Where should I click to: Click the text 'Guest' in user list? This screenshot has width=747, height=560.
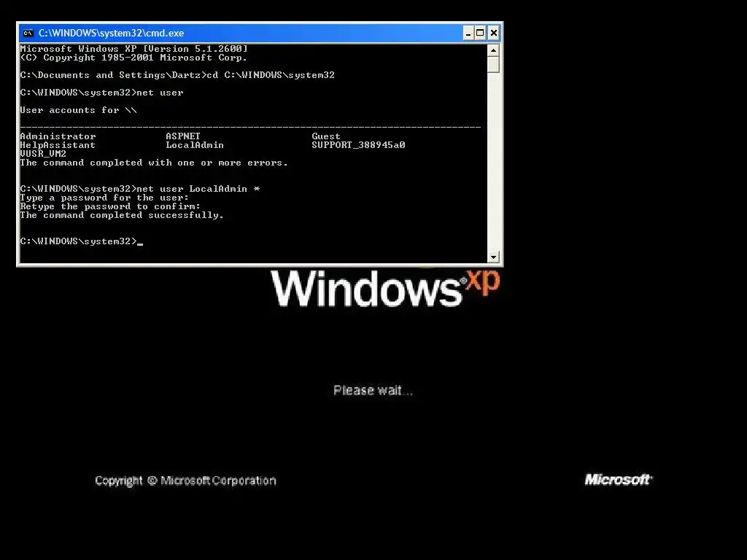coord(326,136)
